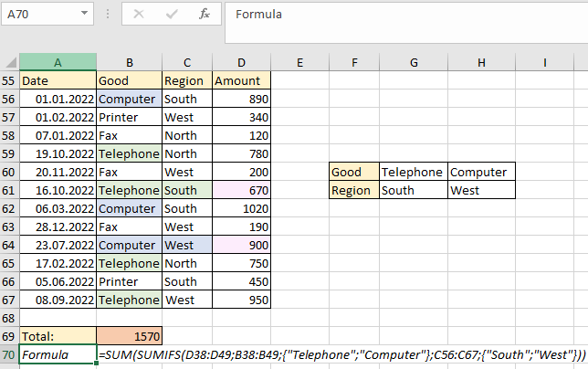Select the Amount header cell

coord(241,80)
